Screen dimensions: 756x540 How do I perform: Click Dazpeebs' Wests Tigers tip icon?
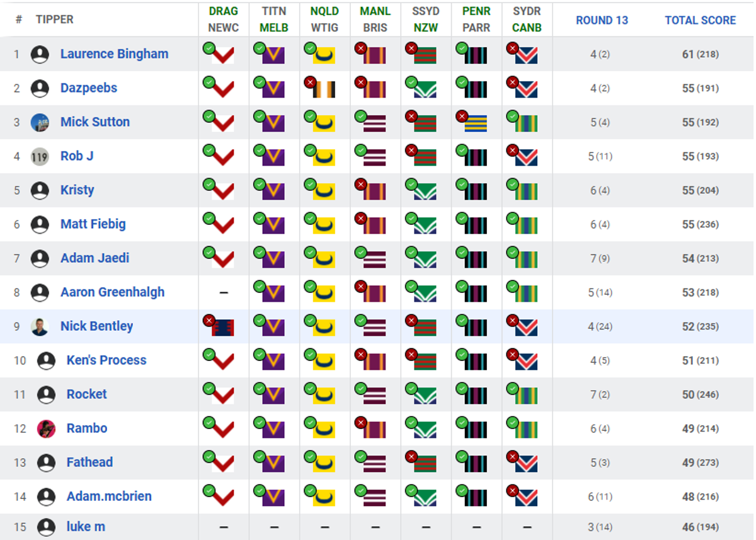point(320,87)
